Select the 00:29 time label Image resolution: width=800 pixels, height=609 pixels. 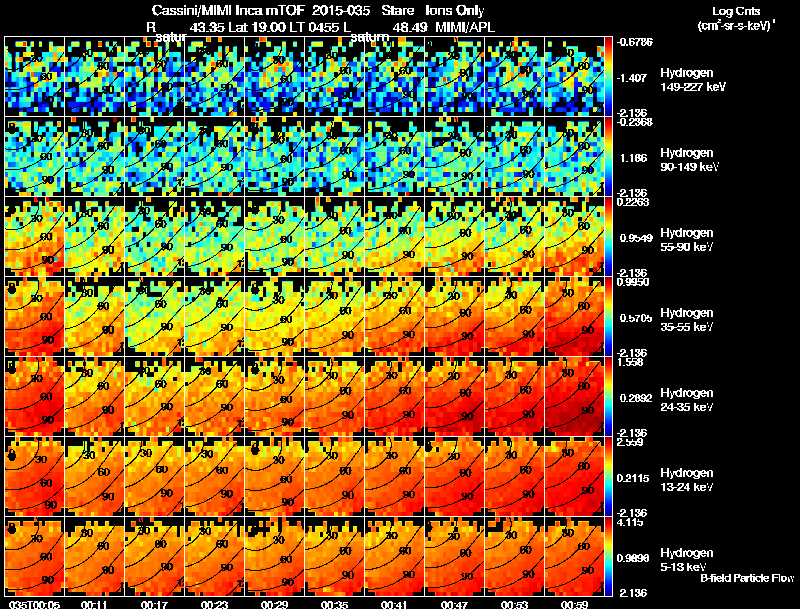pyautogui.click(x=274, y=604)
